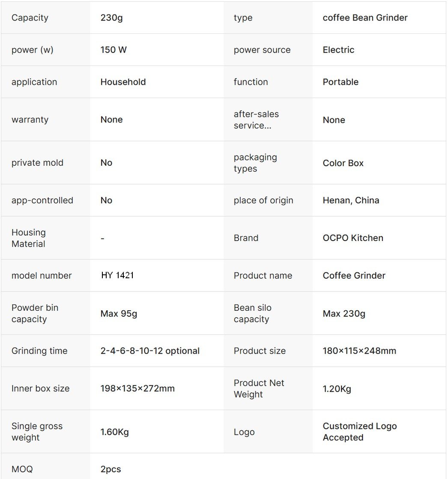Click the "Color Box" packaging value

[343, 163]
